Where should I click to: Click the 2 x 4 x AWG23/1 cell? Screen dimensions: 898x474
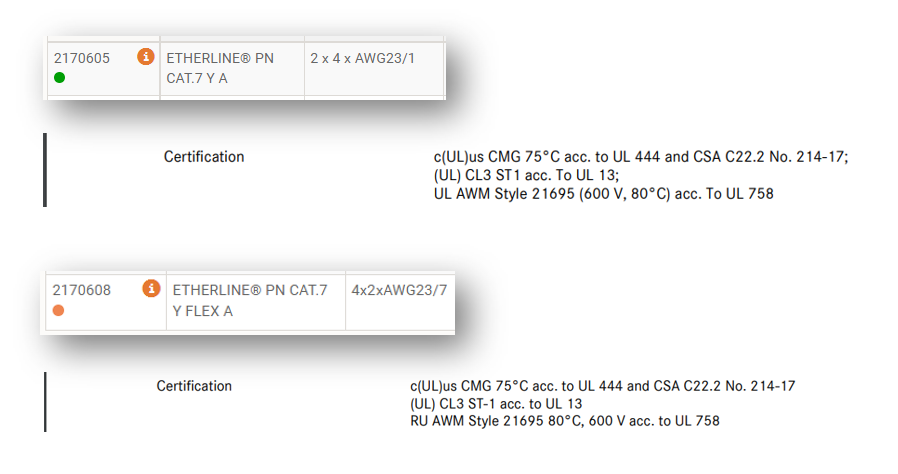tap(363, 58)
